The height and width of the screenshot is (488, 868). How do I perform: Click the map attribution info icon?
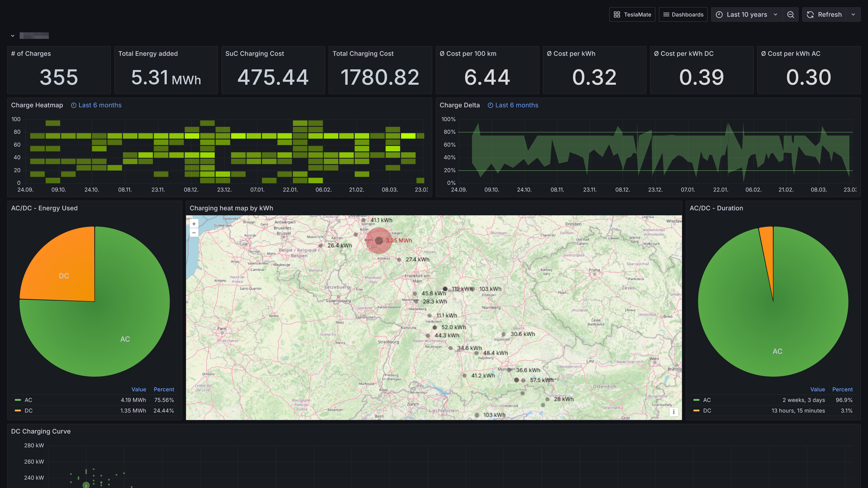(674, 412)
